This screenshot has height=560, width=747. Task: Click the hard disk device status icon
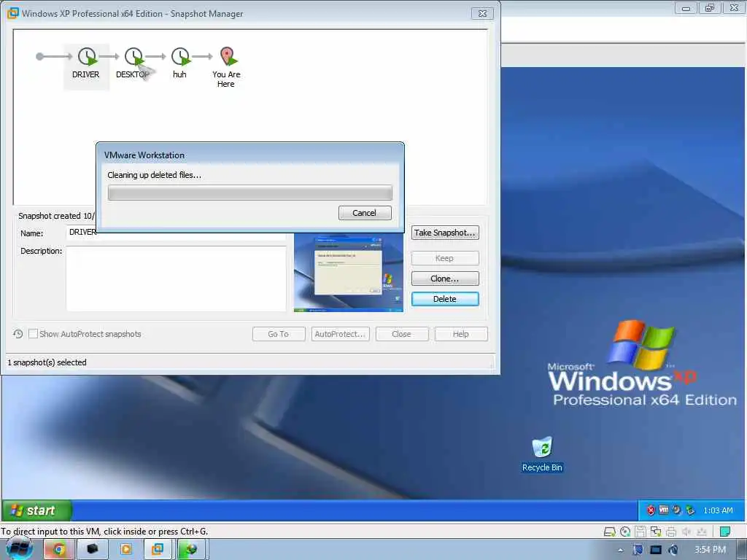(x=609, y=532)
